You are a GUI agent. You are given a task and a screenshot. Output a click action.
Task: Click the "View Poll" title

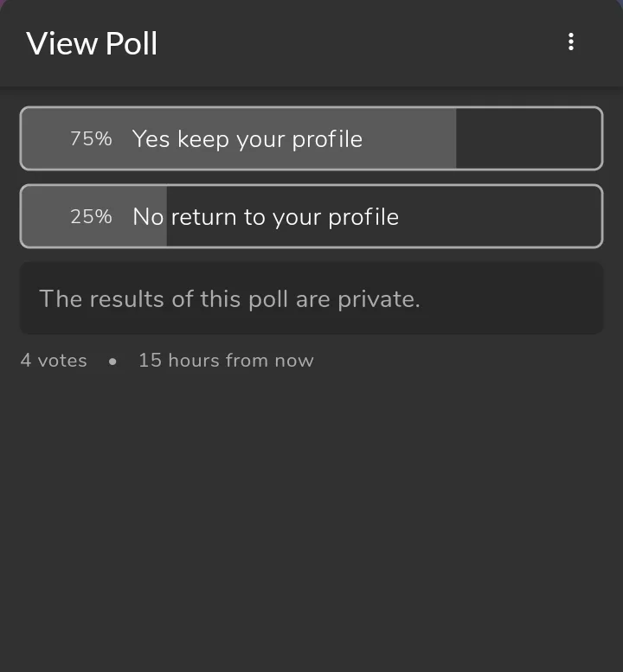click(x=92, y=43)
